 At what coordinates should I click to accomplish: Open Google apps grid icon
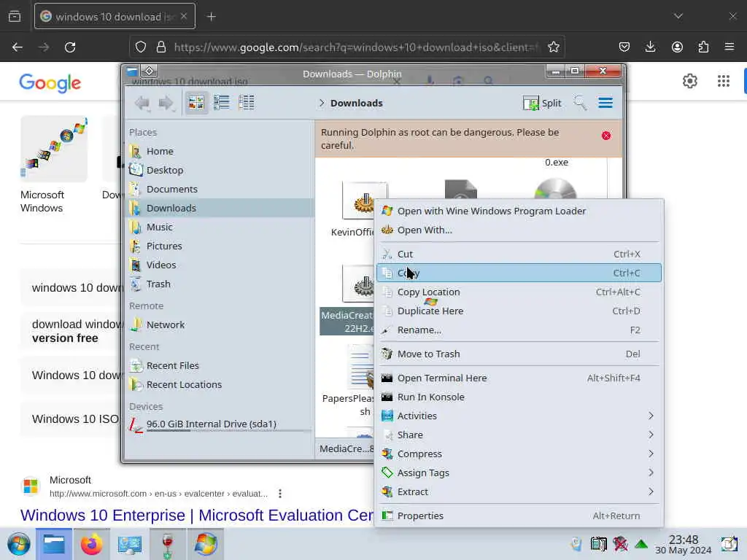coord(723,81)
